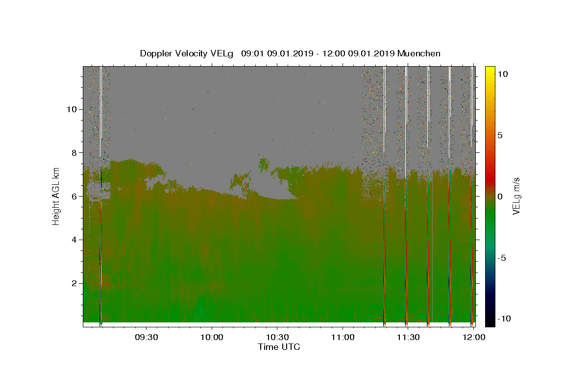Viewport: 588px width, 392px height.
Task: Click the start time '09:01 09.01.2019' in the title
Action: click(x=277, y=53)
